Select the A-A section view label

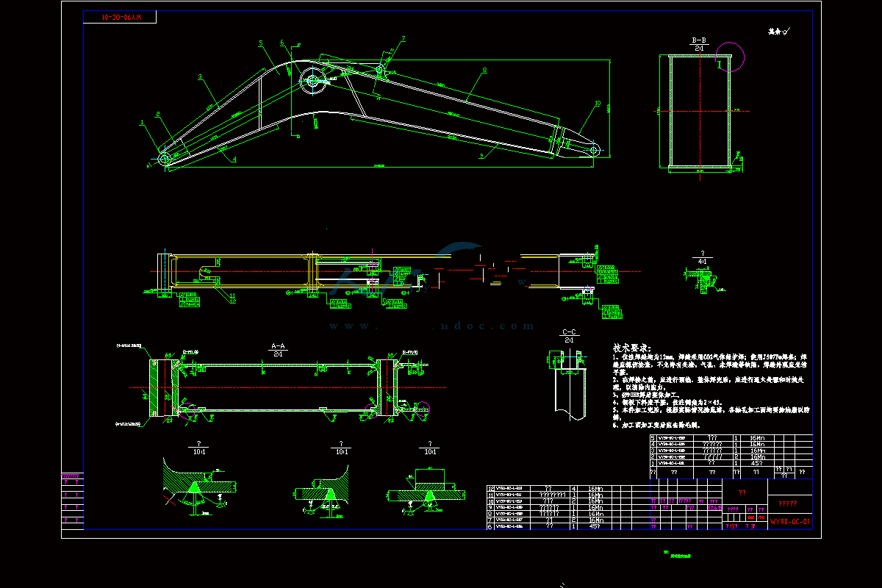tap(278, 345)
